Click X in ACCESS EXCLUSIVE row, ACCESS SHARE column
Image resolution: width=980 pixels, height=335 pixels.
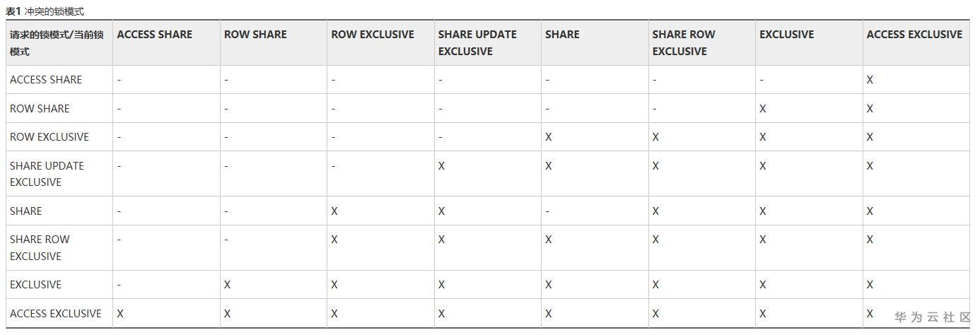coord(120,314)
